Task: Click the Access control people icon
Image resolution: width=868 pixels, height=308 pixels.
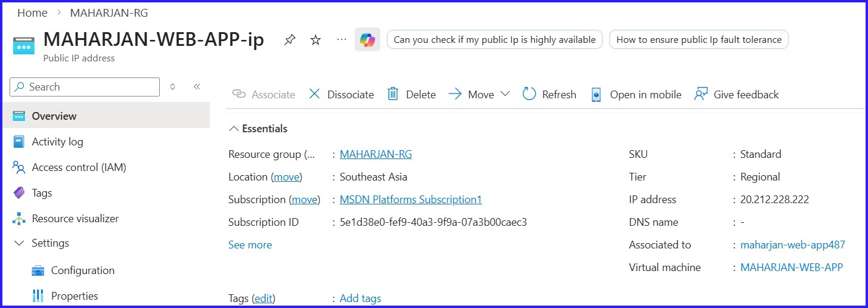Action: [x=19, y=167]
